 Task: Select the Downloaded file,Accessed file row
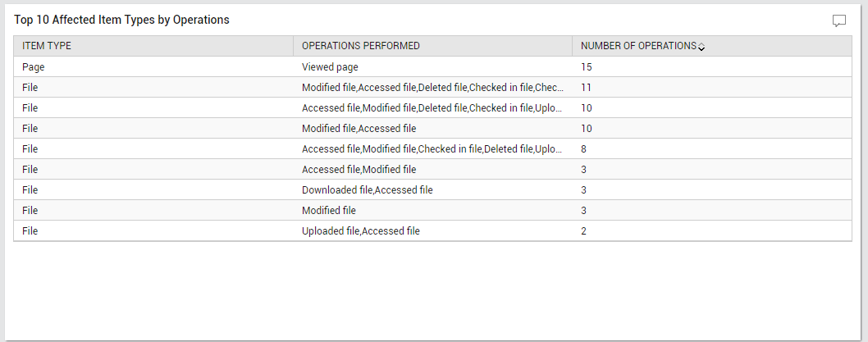tap(433, 189)
